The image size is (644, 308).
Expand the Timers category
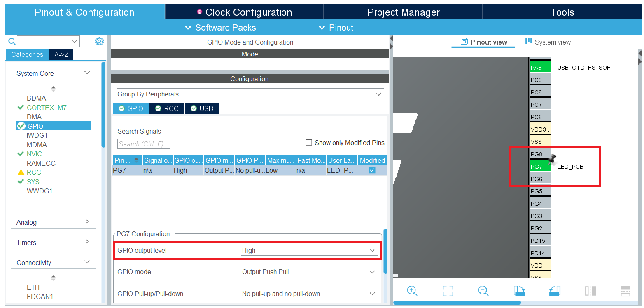coord(53,242)
